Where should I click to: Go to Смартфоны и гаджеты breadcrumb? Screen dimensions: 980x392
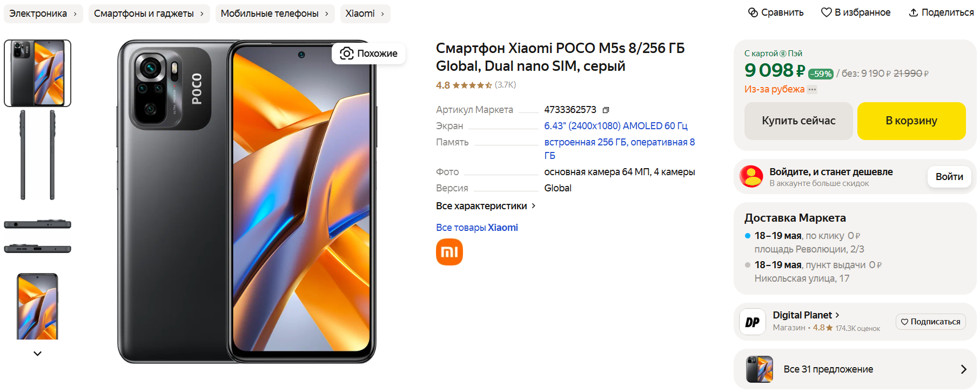coord(149,14)
